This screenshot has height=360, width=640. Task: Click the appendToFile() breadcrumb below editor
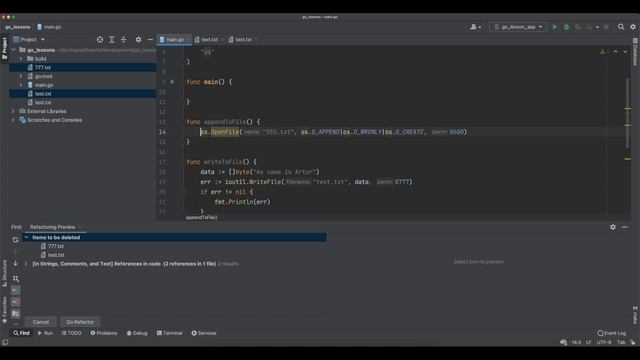pyautogui.click(x=202, y=218)
